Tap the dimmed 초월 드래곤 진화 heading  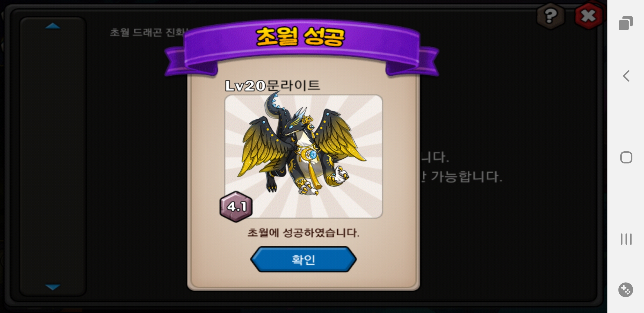(149, 32)
